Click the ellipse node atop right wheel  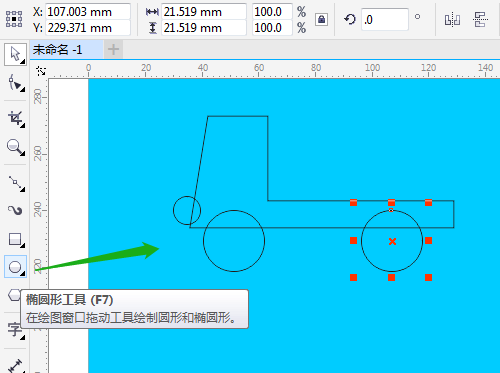(x=391, y=210)
